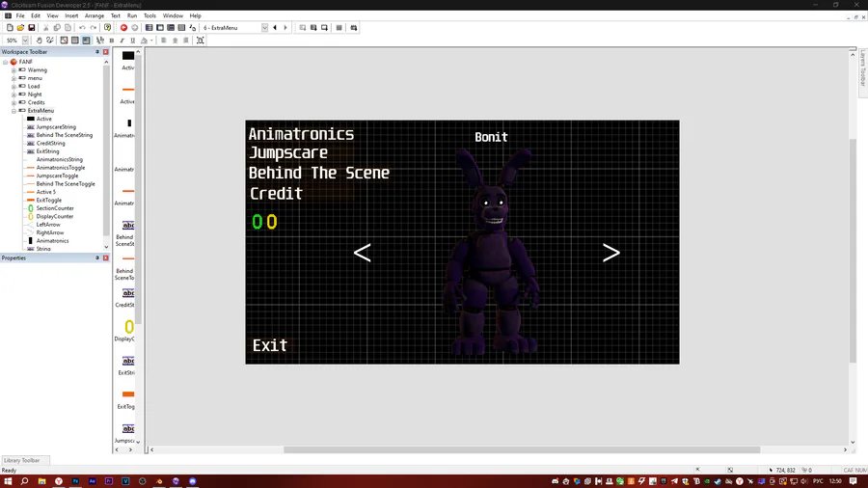Viewport: 868px width, 488px height.
Task: Open the zoom 50% dropdown
Action: coord(25,41)
